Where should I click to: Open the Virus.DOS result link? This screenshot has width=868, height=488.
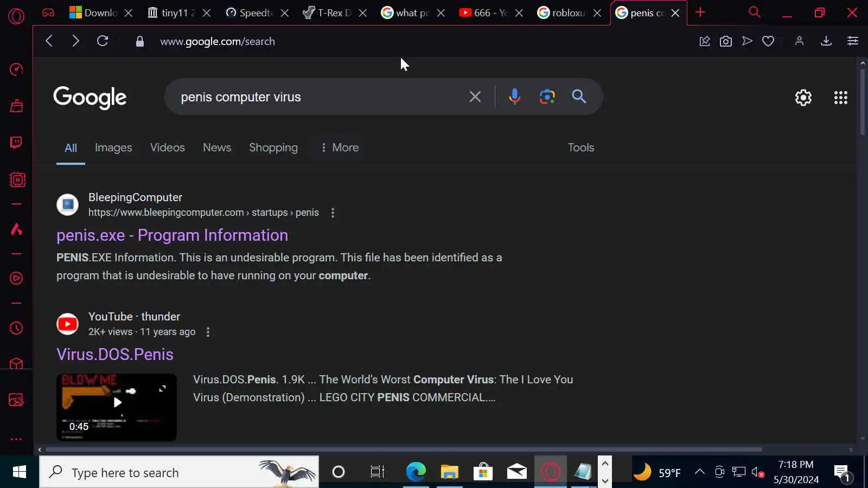115,355
